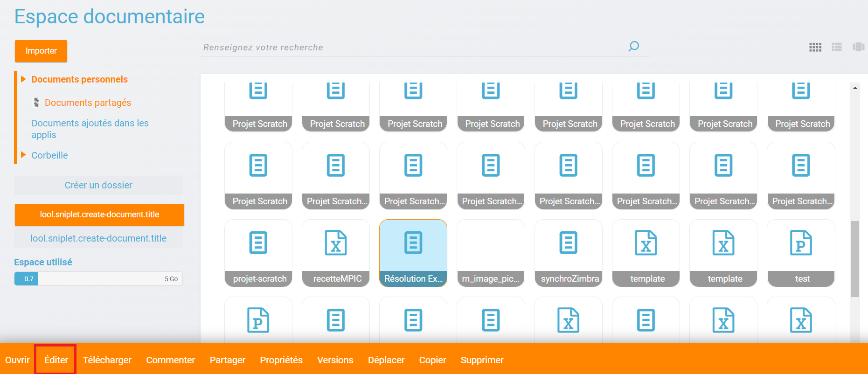
Task: Switch to grid icons view
Action: [x=815, y=47]
